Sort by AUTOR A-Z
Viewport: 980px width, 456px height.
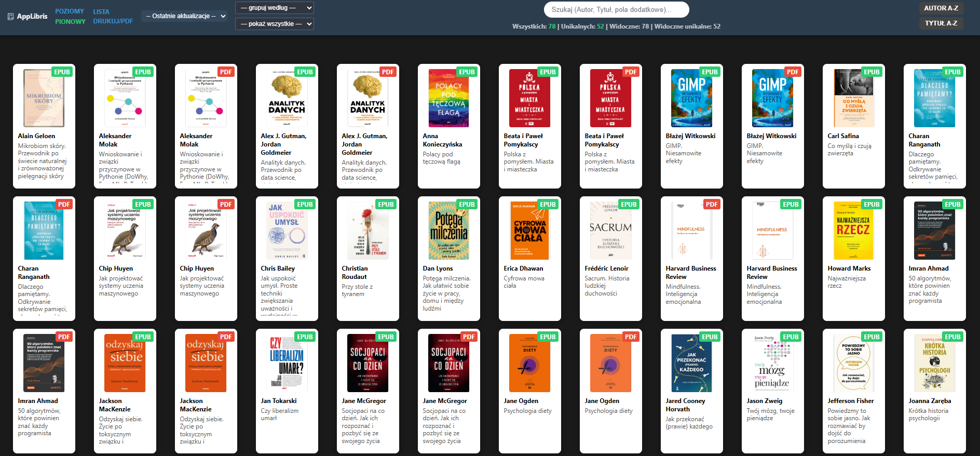[941, 8]
